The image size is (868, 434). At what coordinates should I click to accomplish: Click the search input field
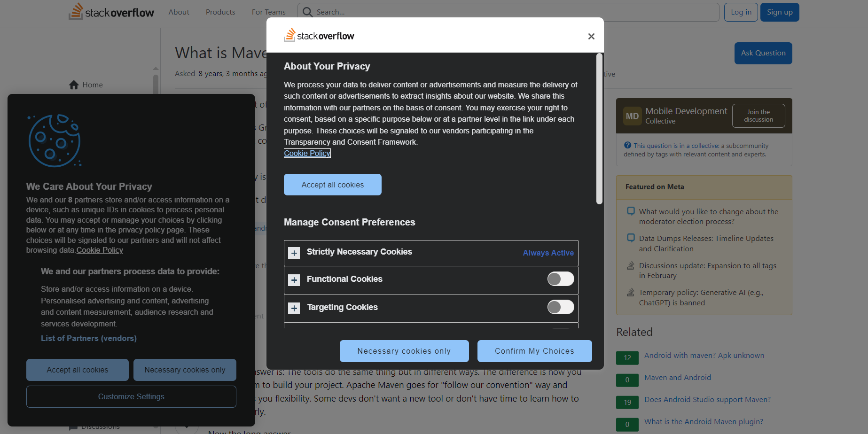[508, 12]
